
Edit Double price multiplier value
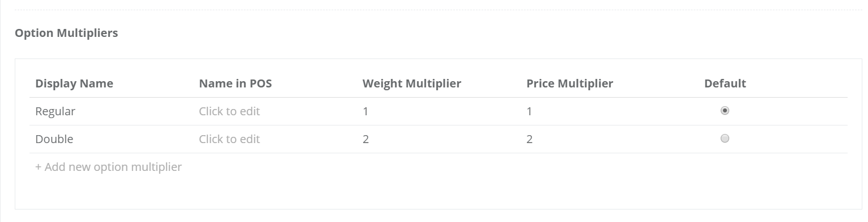529,139
